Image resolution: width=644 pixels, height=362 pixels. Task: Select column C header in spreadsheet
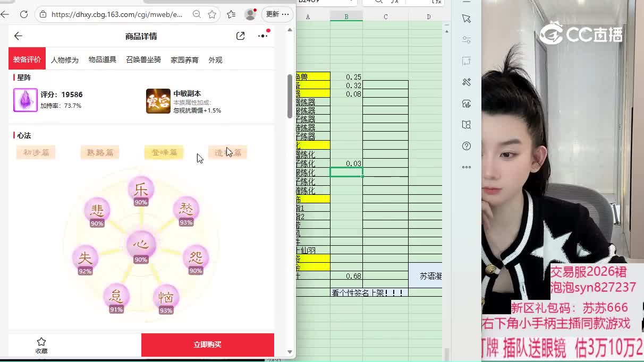386,17
